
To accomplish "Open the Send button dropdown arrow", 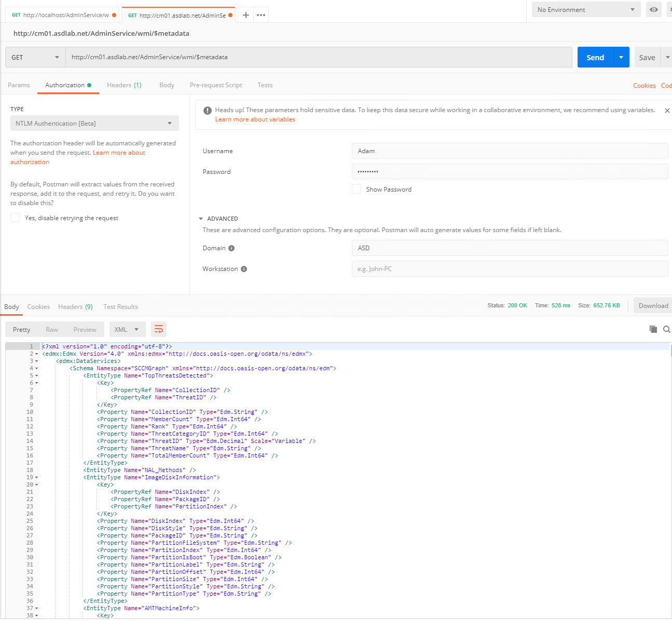I will click(x=621, y=57).
